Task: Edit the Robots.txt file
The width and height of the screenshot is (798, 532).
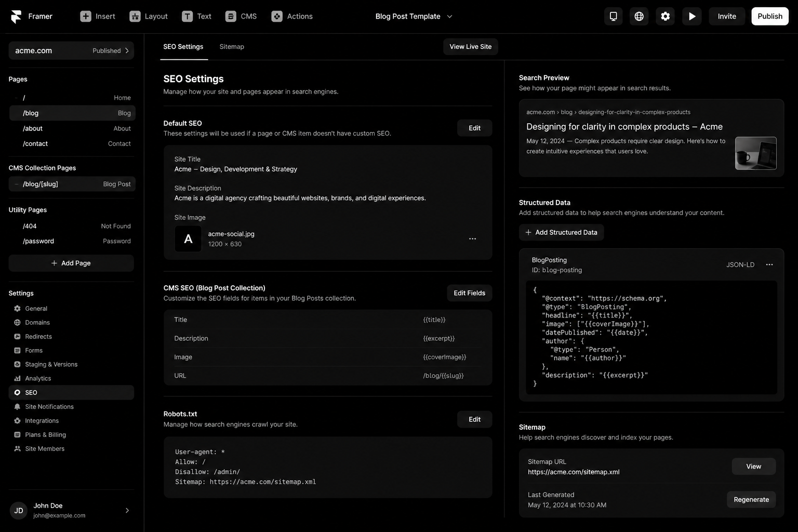Action: 475,420
